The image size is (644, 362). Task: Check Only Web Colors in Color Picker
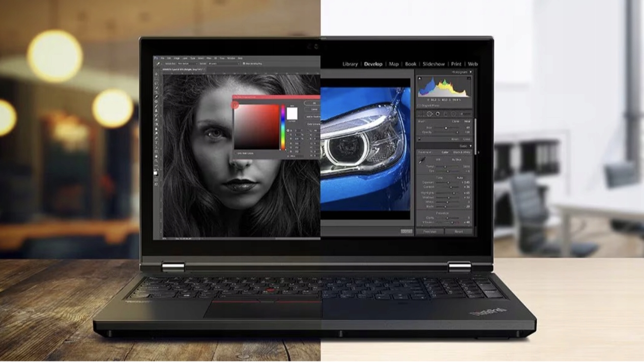click(236, 153)
